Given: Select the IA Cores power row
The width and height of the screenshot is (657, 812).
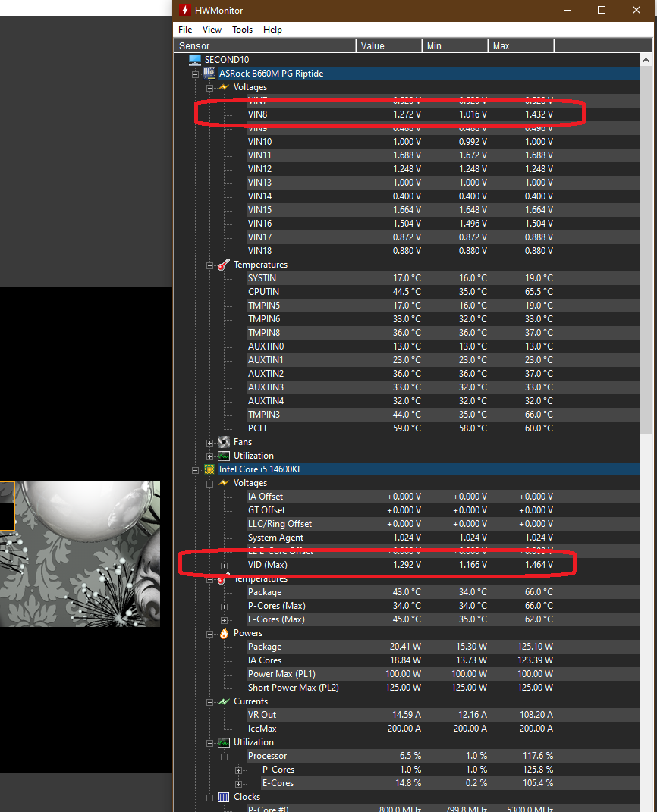Looking at the screenshot, I should [442, 660].
